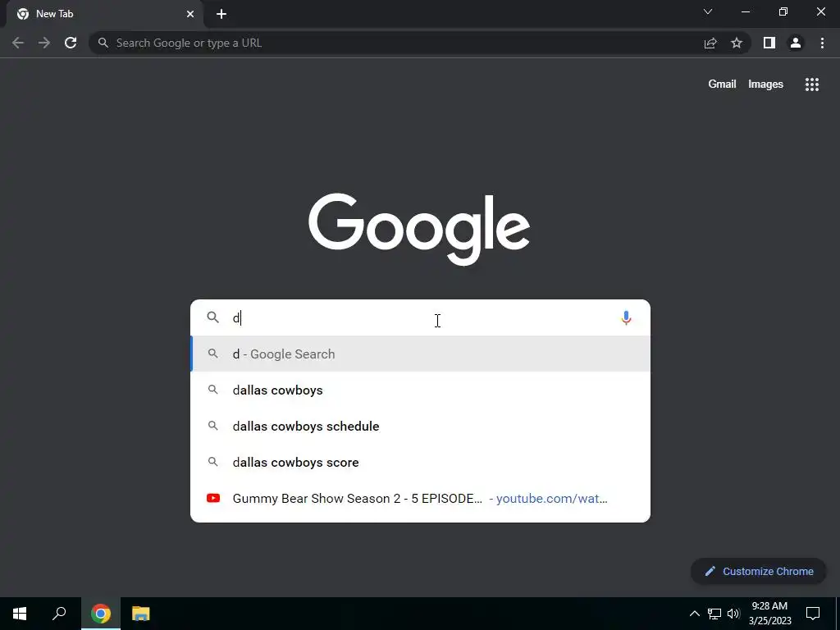840x630 pixels.
Task: Open the volume control icon
Action: click(733, 614)
